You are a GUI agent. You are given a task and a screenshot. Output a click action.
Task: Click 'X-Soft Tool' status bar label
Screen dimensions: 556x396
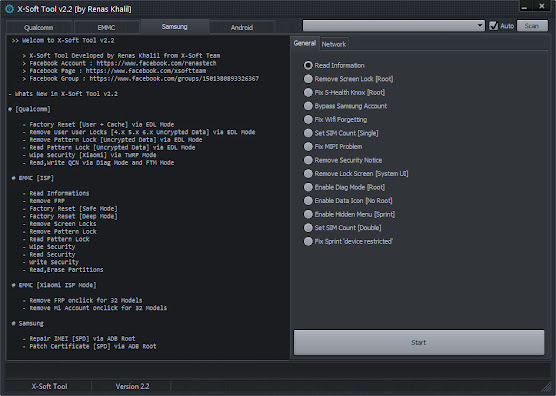click(49, 386)
